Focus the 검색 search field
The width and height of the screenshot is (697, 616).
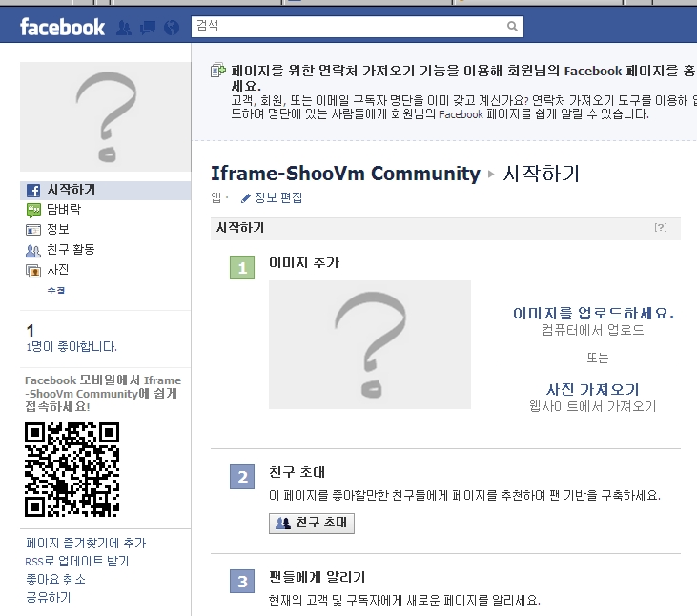click(347, 27)
